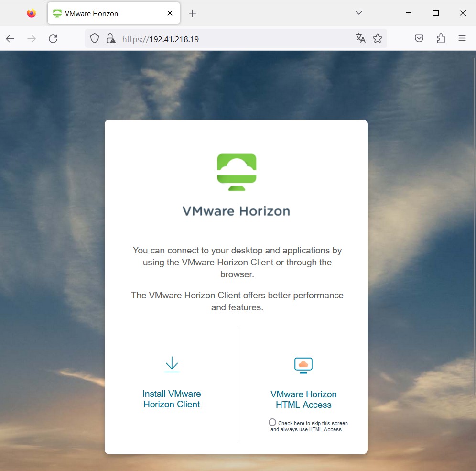Viewport: 476px width, 471px height.
Task: Click the HTML Access monitor cloud icon
Action: coord(303,365)
